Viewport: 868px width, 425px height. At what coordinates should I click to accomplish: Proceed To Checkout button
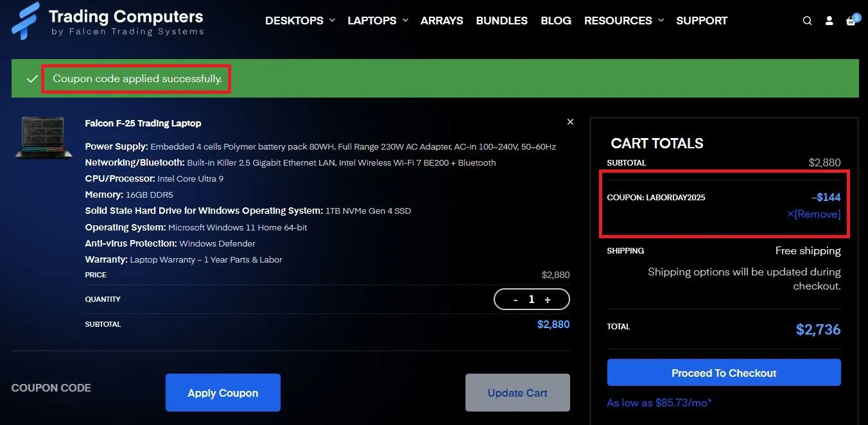click(724, 373)
